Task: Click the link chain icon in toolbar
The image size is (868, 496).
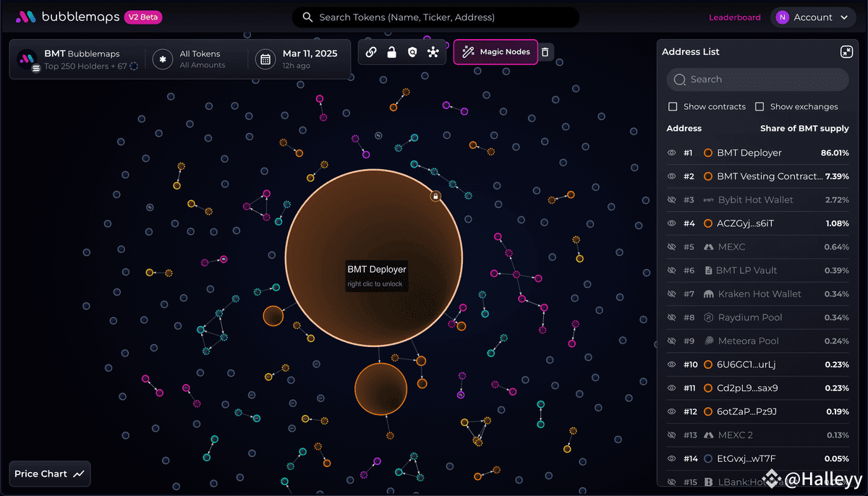Action: pos(371,52)
